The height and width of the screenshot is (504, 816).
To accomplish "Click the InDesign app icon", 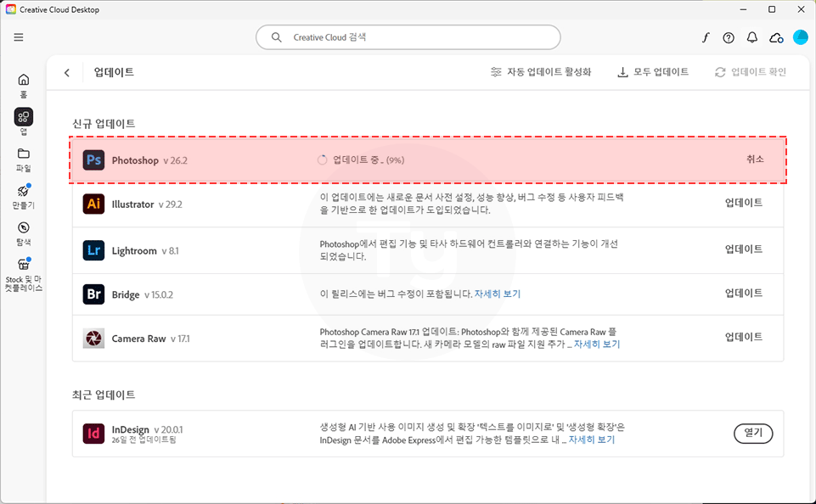I will coord(93,434).
